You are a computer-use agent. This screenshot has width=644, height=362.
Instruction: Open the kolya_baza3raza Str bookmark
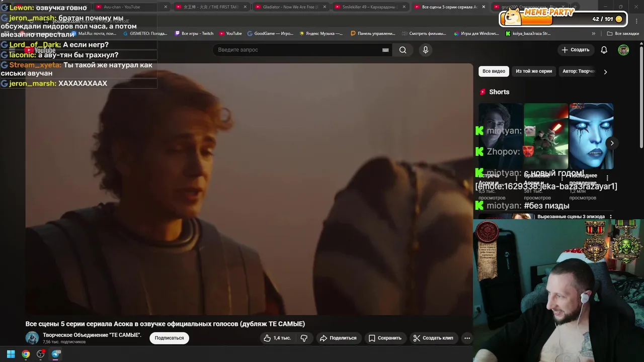point(528,34)
